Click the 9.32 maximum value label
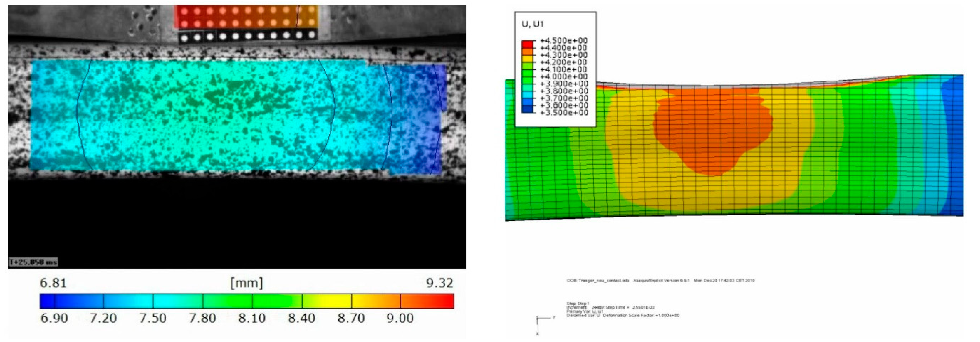980x342 pixels. click(439, 283)
